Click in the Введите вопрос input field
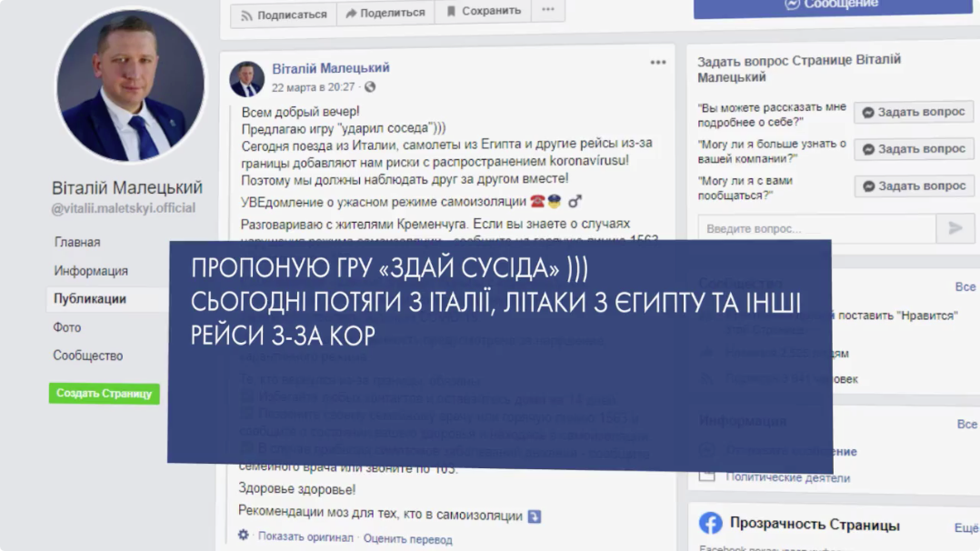 pos(817,229)
